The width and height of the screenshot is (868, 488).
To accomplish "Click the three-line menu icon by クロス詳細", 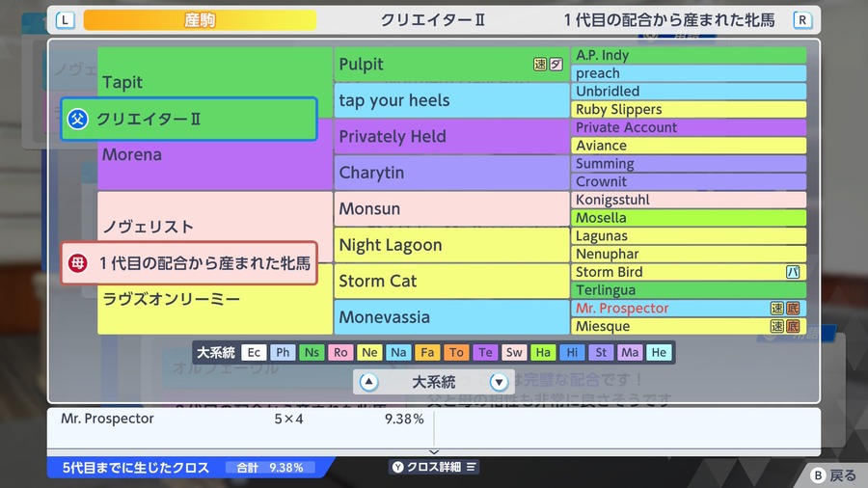I will pyautogui.click(x=471, y=467).
